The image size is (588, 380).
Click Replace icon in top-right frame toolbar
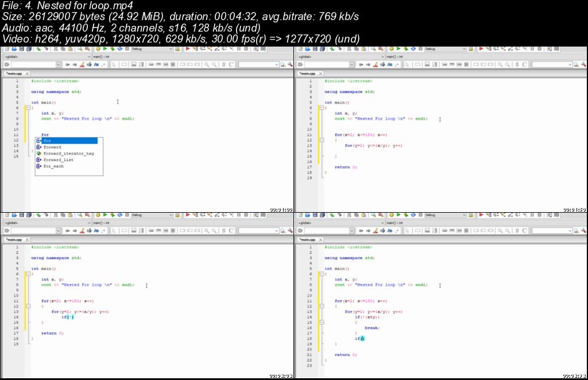pyautogui.click(x=381, y=49)
